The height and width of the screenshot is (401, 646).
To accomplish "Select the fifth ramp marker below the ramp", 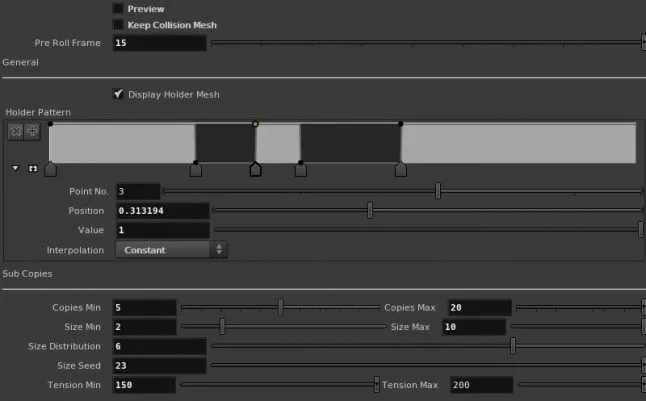I will (401, 169).
